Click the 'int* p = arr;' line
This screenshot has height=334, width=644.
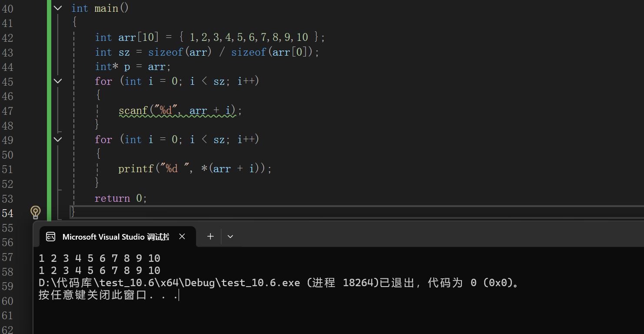tap(133, 67)
